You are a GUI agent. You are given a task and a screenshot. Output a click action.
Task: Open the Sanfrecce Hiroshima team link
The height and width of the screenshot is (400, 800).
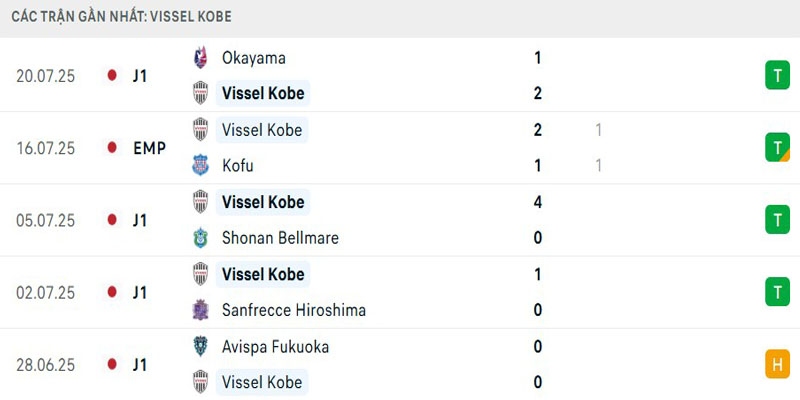click(x=293, y=310)
